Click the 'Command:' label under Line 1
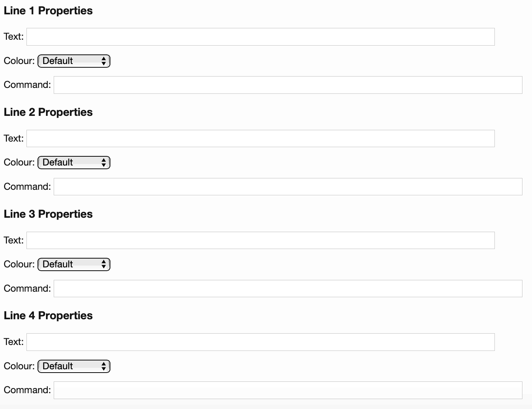 tap(27, 85)
